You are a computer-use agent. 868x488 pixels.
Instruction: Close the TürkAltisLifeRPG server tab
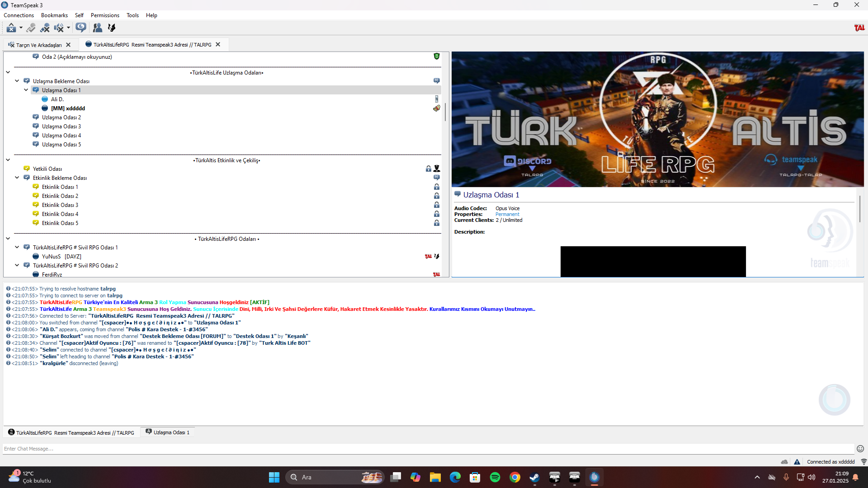(x=218, y=44)
